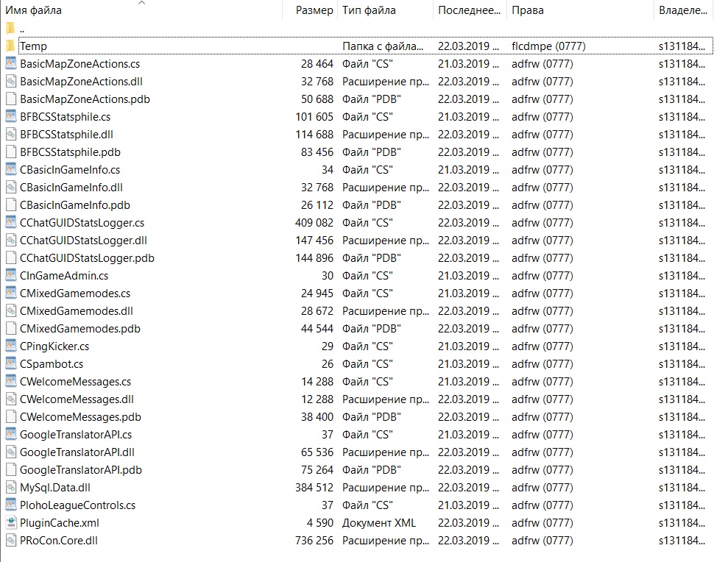728x562 pixels.
Task: Select file CBasicInGameInfo.pdb
Action: 75,204
